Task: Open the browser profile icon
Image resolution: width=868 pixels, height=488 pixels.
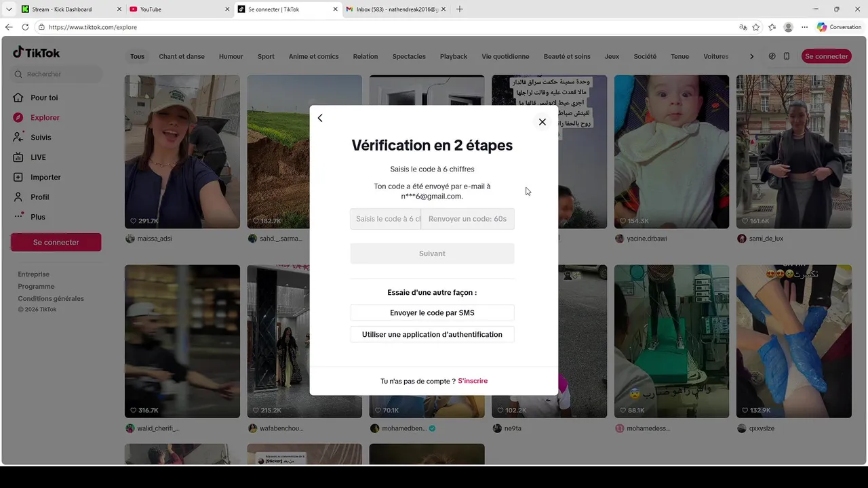Action: coord(788,27)
